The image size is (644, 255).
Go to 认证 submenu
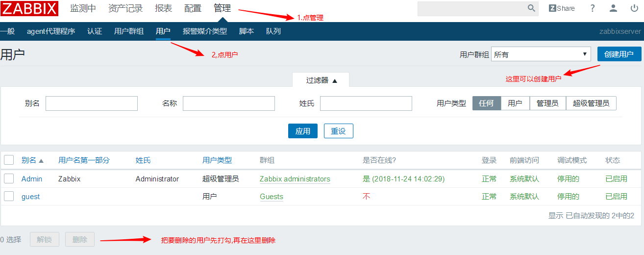pos(95,31)
